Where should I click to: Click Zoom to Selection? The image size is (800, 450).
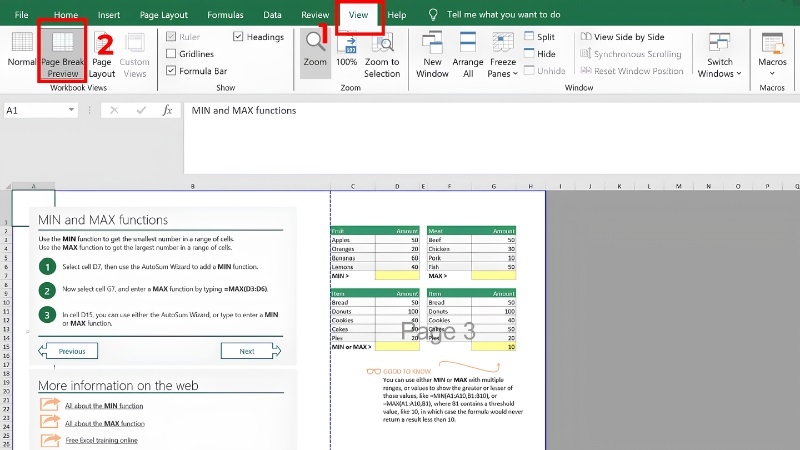tap(382, 55)
